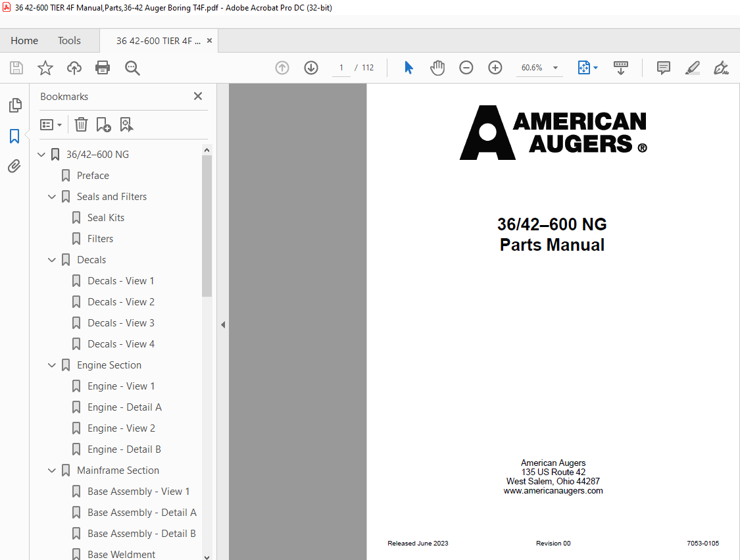This screenshot has height=560, width=740.
Task: Collapse the 36/42–600 NG bookmark
Action: [x=41, y=155]
